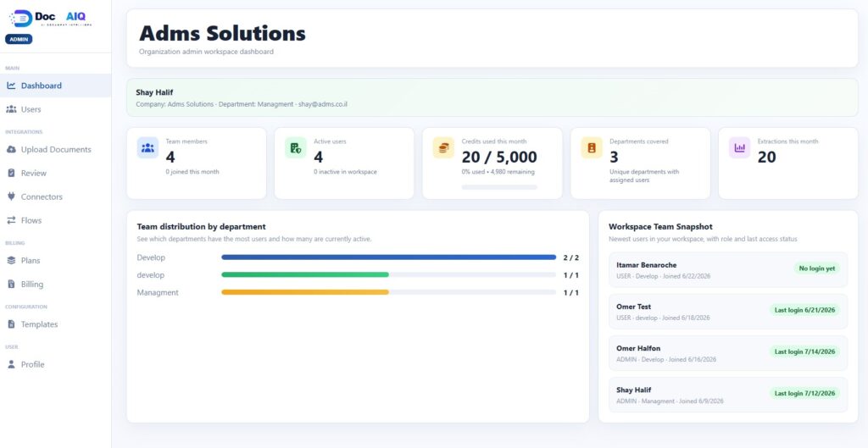Click the DocAIQ logo

[x=50, y=19]
